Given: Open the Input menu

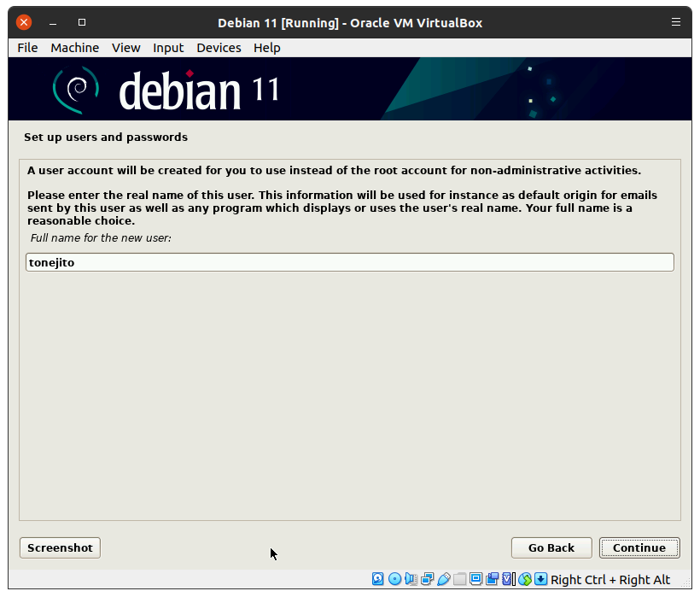Looking at the screenshot, I should click(x=168, y=48).
